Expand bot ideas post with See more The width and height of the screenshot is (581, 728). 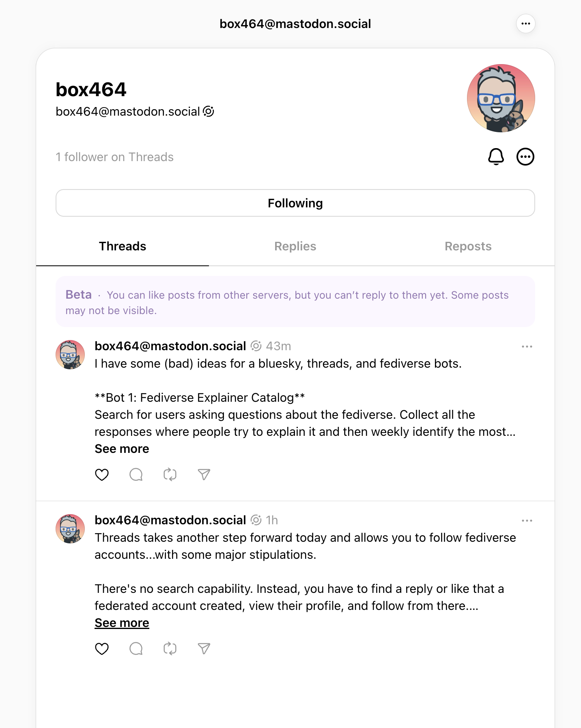(122, 449)
